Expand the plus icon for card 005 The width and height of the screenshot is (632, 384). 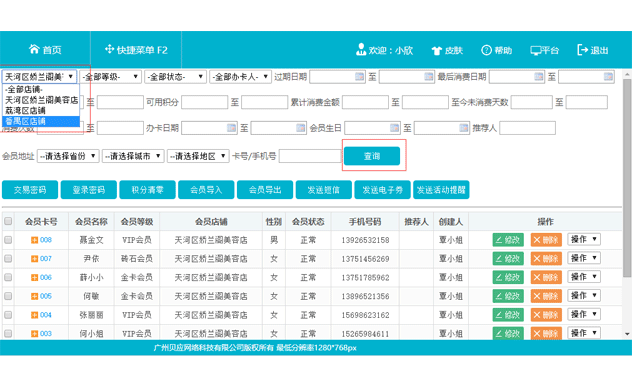tap(34, 296)
